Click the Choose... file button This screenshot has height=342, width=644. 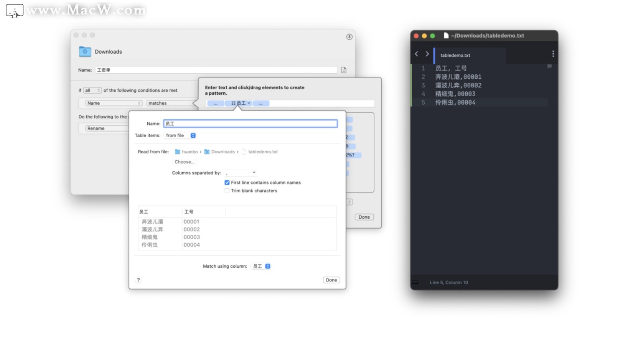[x=184, y=162]
